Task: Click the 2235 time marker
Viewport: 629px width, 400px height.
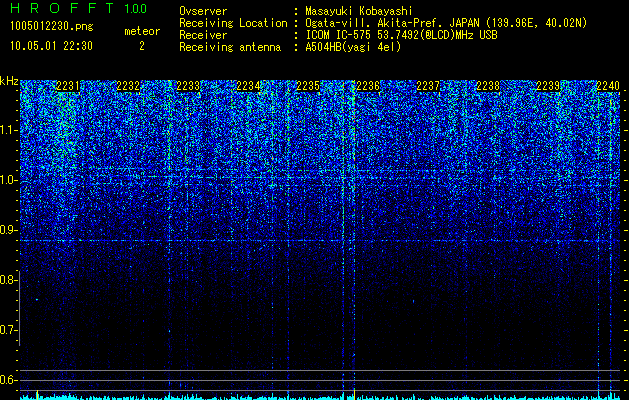Action: pos(308,86)
